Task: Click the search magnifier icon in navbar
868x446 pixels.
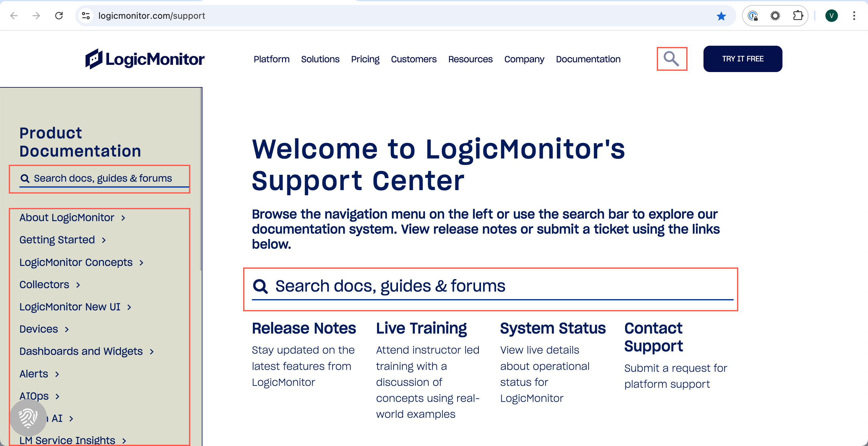Action: pos(672,59)
